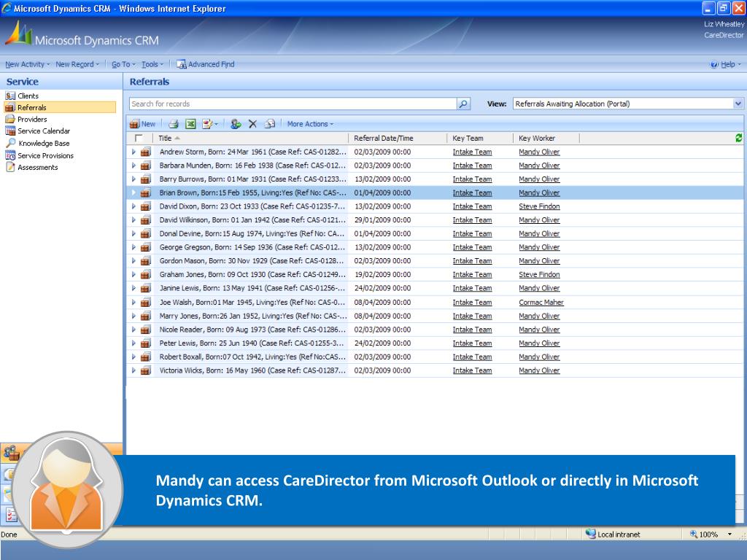Expand the David Wilkinson referral row
747x560 pixels.
pos(133,220)
